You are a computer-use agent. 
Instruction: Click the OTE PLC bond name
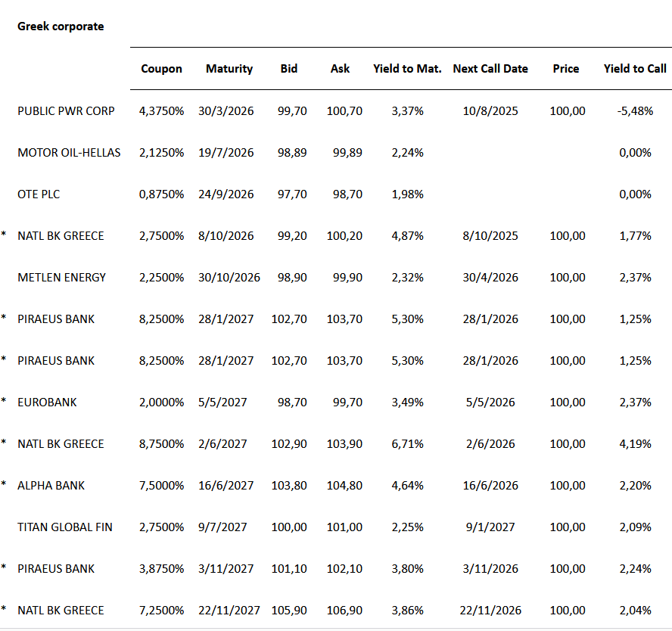(x=39, y=194)
